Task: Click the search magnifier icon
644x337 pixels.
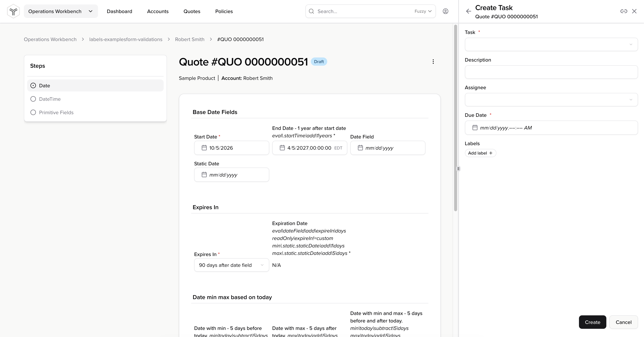Action: click(x=311, y=11)
